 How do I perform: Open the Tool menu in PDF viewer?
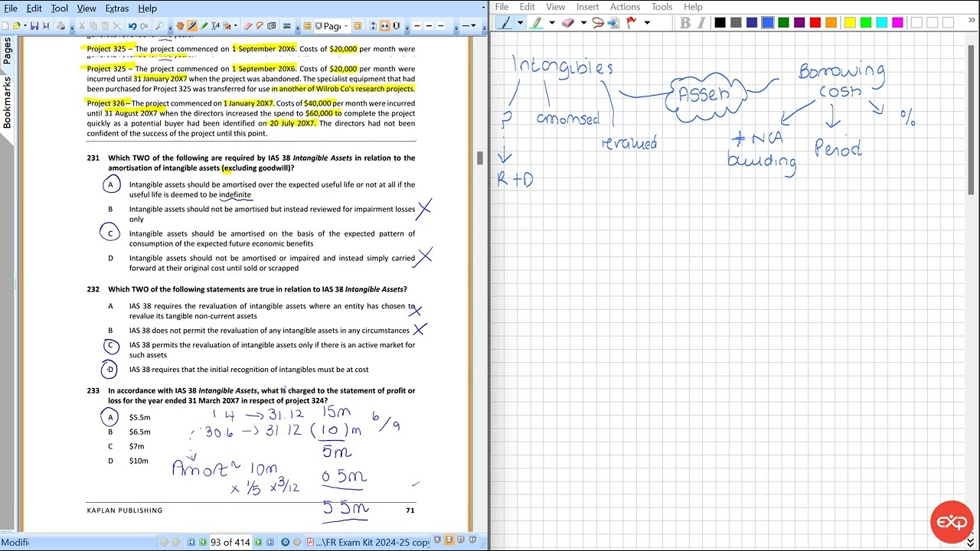[59, 8]
